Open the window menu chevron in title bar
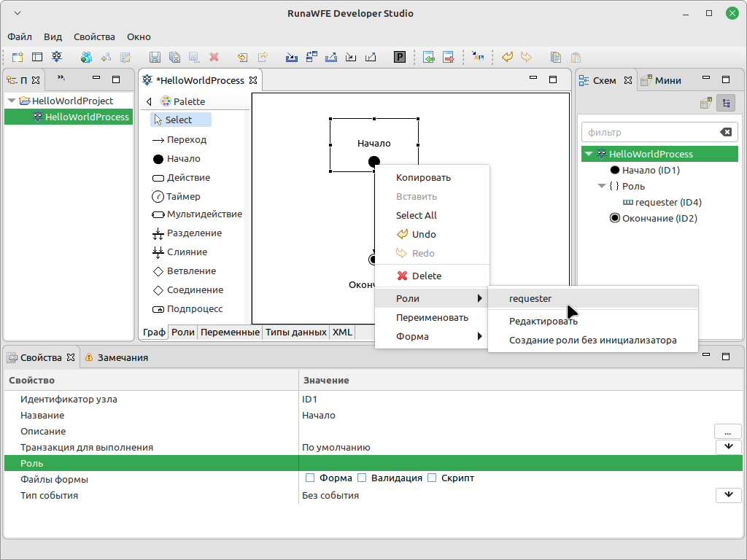Viewport: 747px width, 560px height. (18, 13)
